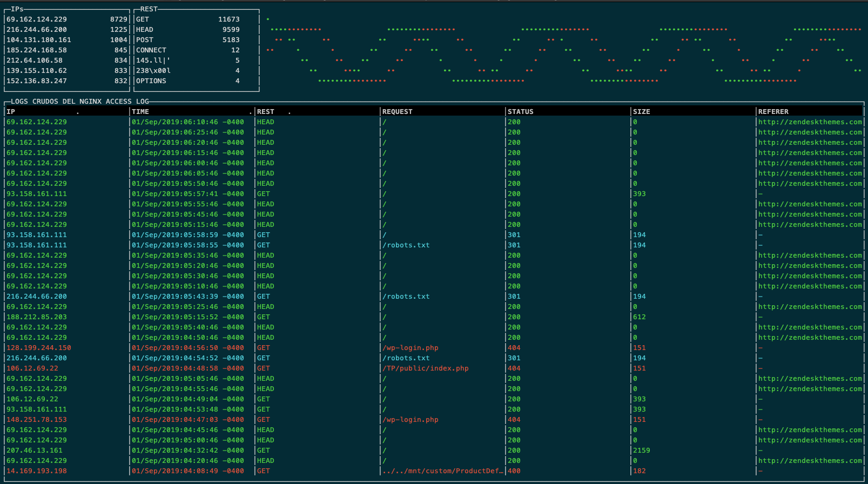The height and width of the screenshot is (484, 868).
Task: Click IP 106.12.69.22 in the 404 row
Action: (32, 368)
